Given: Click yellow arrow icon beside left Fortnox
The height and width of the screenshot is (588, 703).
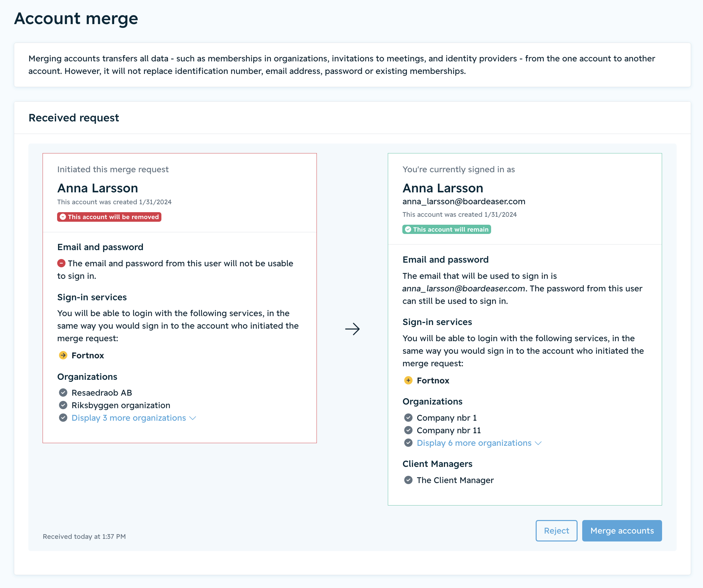Looking at the screenshot, I should point(63,355).
